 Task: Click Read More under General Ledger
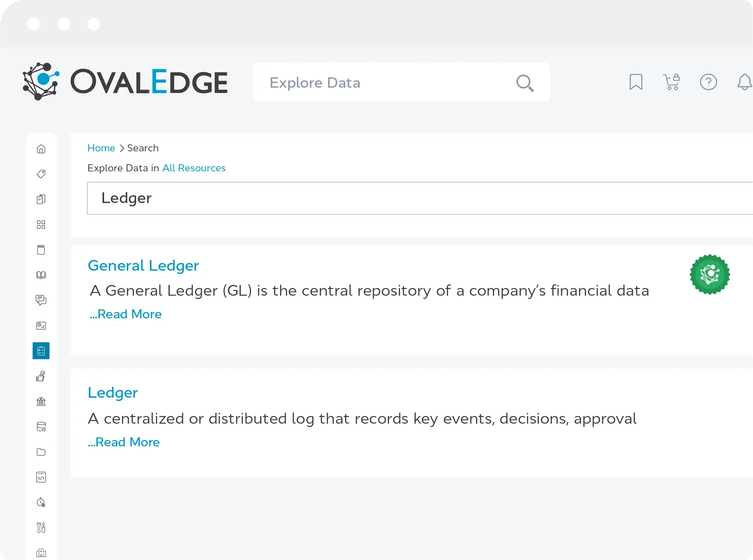126,314
